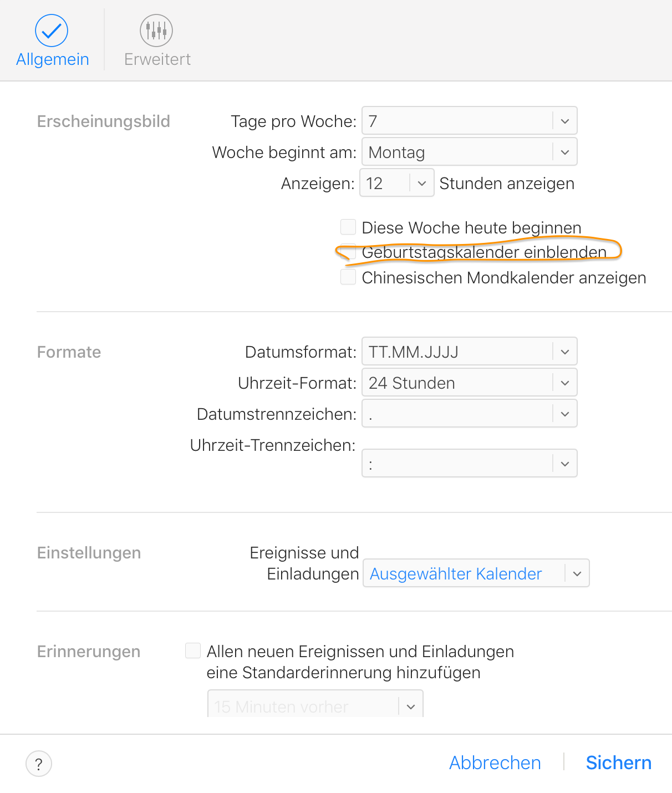Open the Datumstrennzeichen dropdown

(469, 414)
